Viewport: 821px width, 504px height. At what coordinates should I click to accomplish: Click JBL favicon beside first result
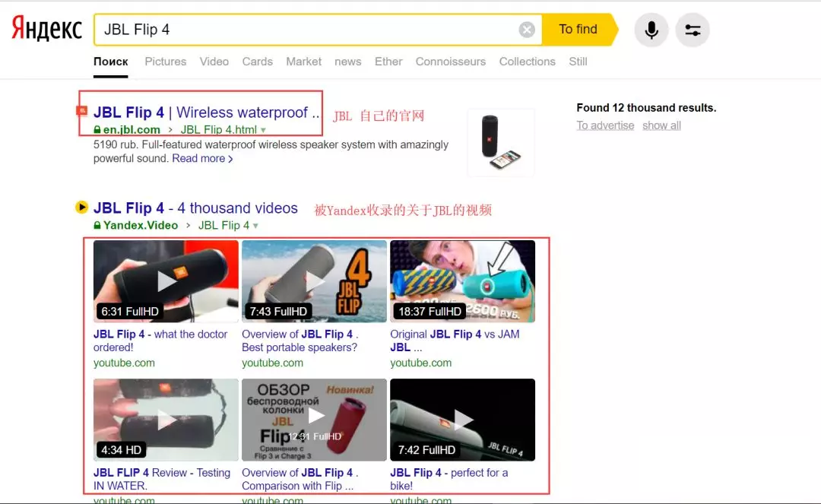tap(81, 110)
